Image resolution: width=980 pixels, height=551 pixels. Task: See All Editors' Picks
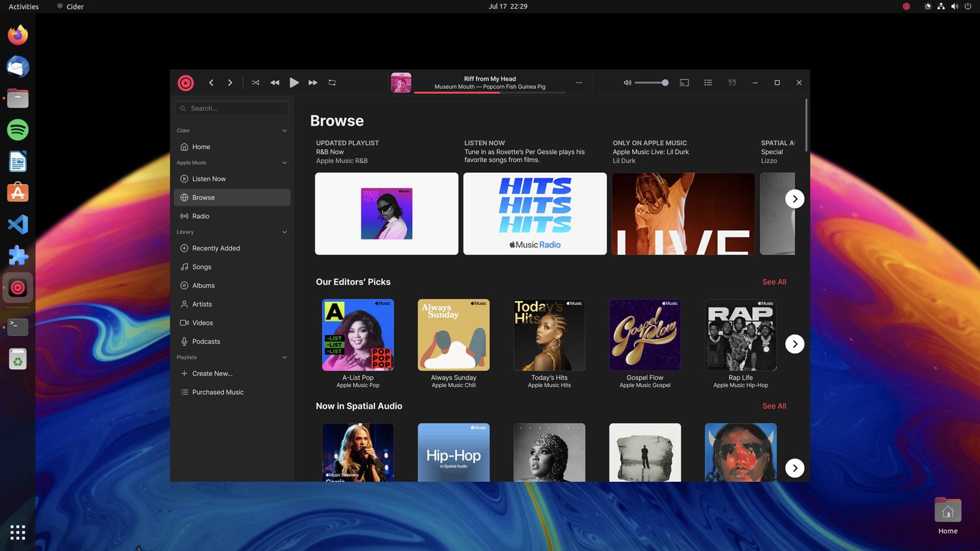774,282
